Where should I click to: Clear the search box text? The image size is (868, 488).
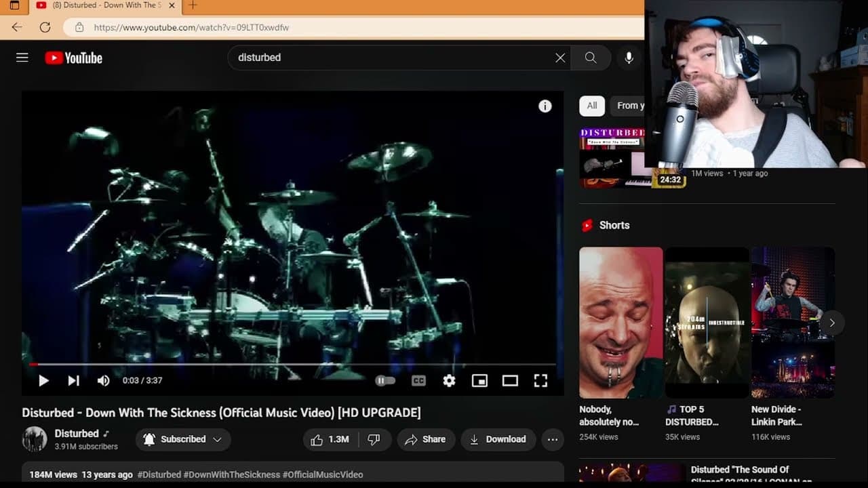click(x=560, y=58)
